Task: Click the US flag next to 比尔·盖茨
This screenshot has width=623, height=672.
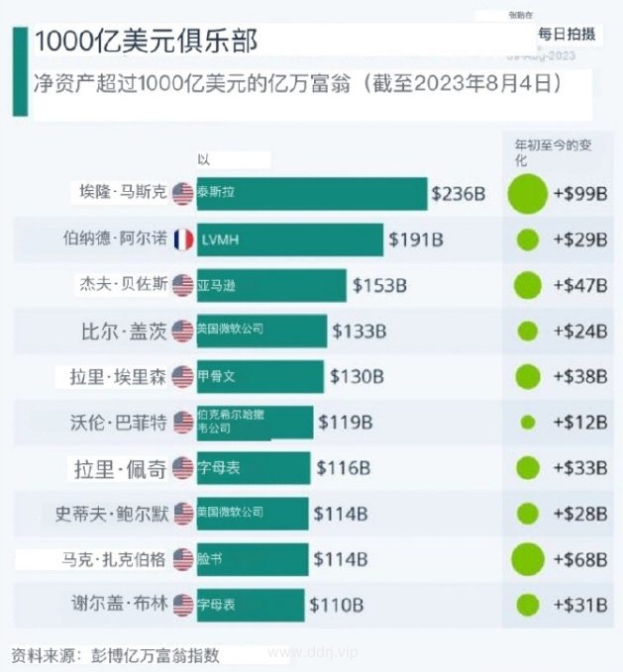Action: [x=183, y=332]
